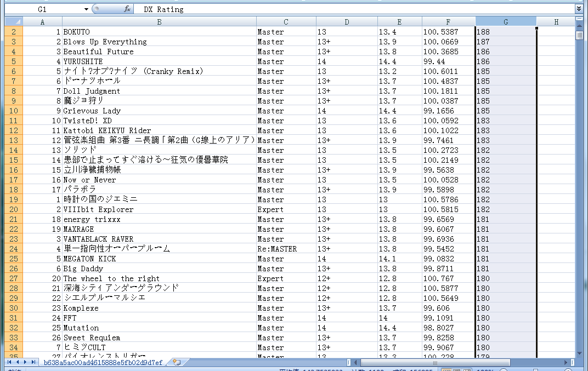Select row 13 header

[13, 140]
